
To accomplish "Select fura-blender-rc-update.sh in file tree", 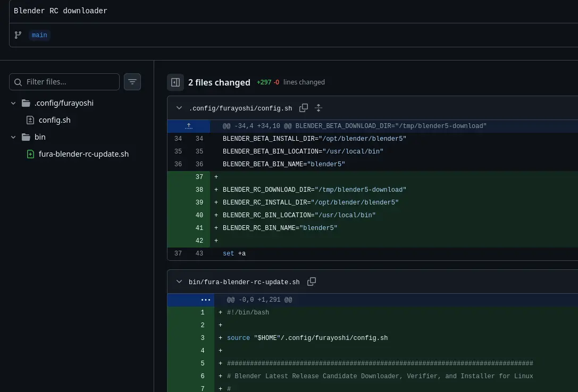I will [x=83, y=154].
